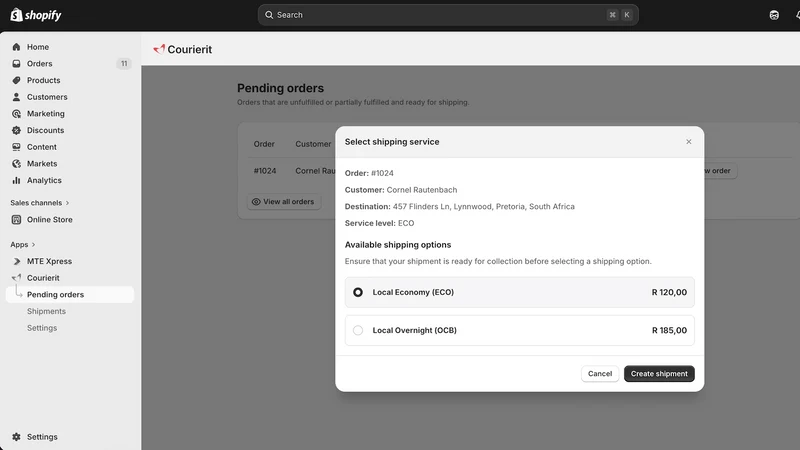This screenshot has height=450, width=800.
Task: Click the destination address text
Action: click(484, 207)
